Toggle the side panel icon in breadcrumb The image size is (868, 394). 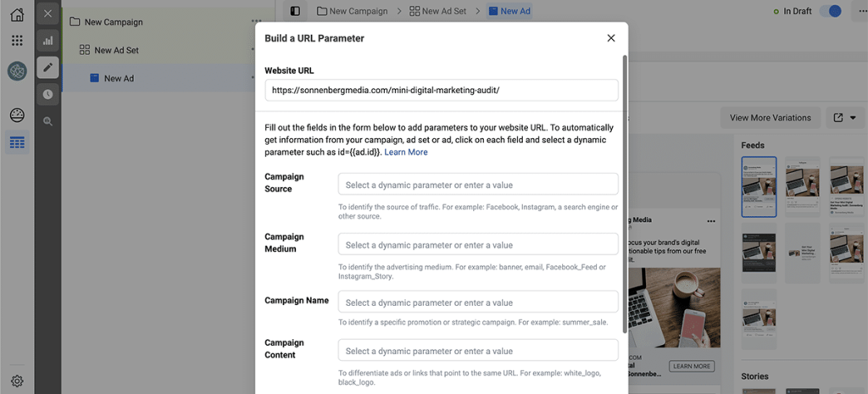pyautogui.click(x=295, y=11)
